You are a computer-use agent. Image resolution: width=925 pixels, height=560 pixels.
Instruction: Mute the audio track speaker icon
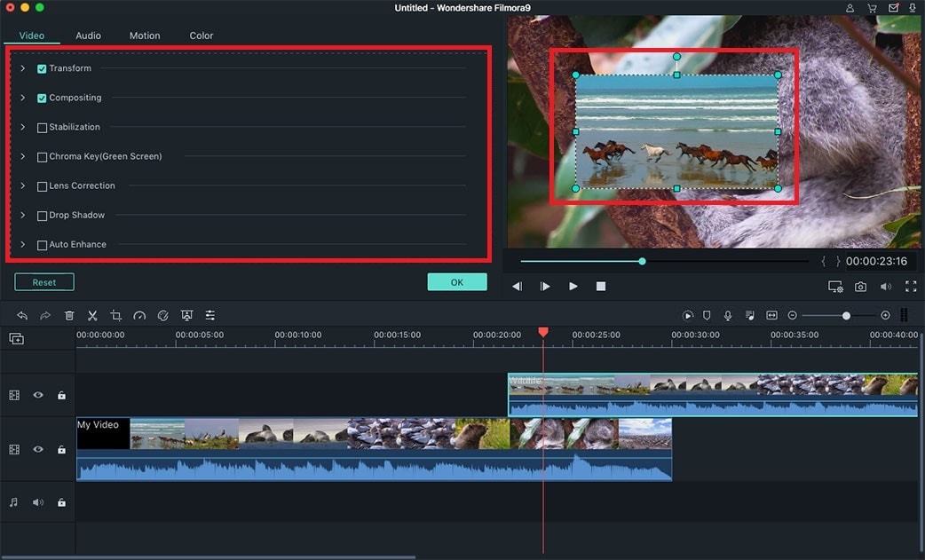tap(38, 502)
